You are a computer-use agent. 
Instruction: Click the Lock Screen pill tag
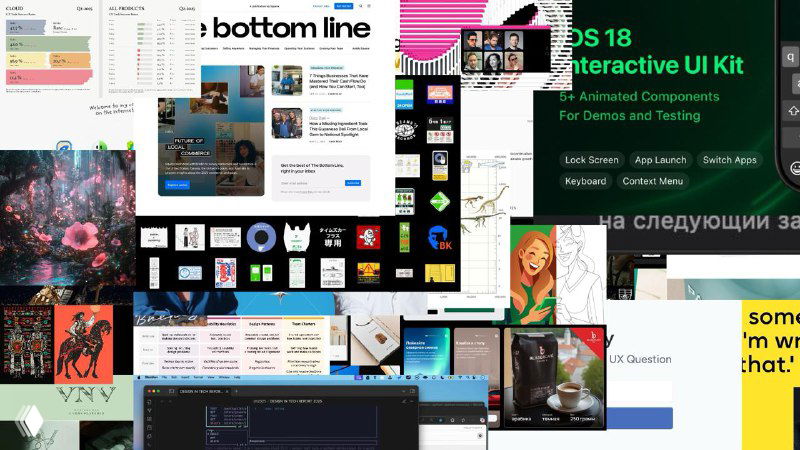pos(590,160)
